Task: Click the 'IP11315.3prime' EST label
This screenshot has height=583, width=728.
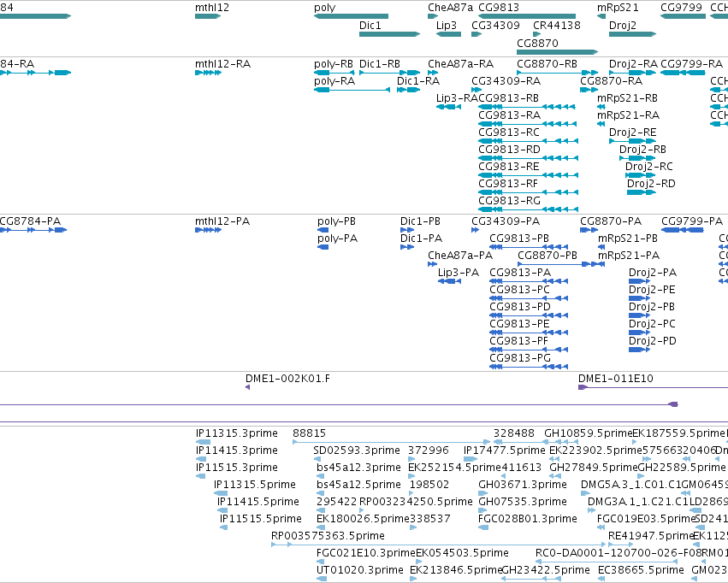Action: point(237,433)
